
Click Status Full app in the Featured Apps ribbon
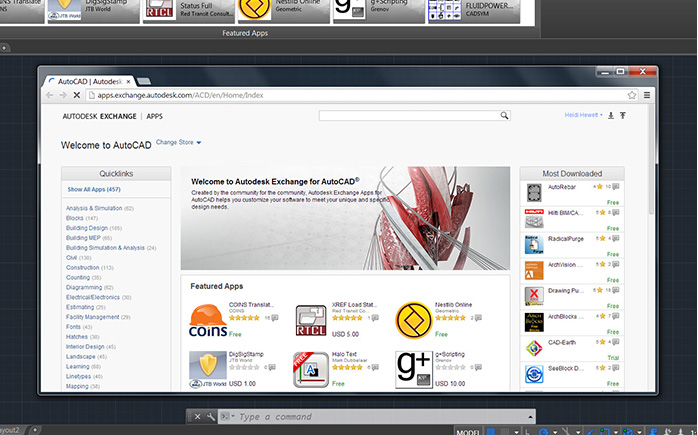pyautogui.click(x=189, y=10)
